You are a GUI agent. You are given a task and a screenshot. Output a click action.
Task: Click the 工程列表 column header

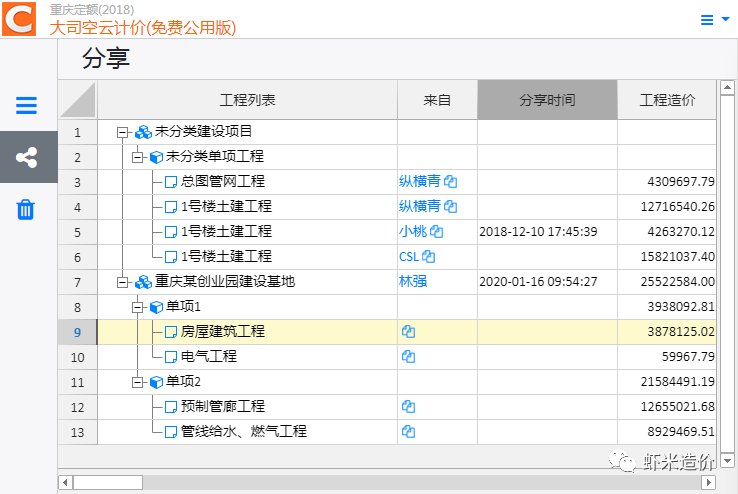248,100
